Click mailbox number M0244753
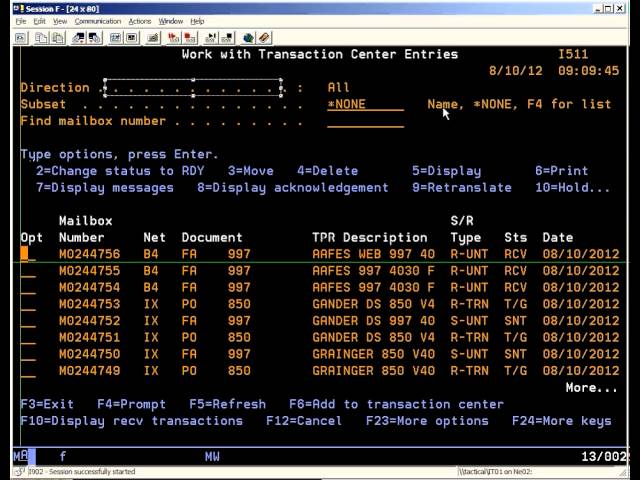 89,304
